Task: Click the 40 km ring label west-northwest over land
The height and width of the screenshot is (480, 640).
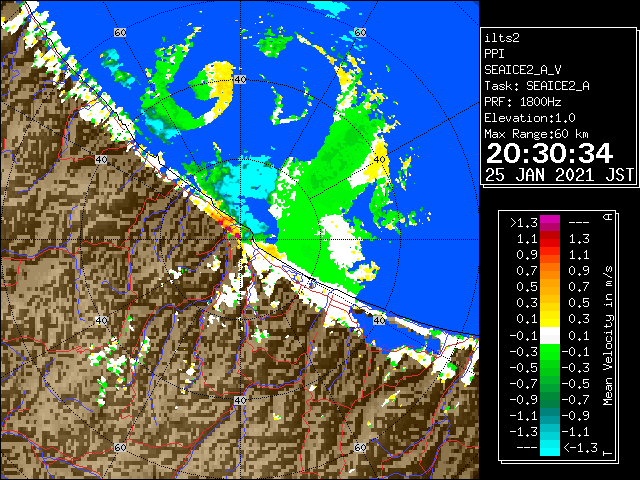Action: point(101,160)
